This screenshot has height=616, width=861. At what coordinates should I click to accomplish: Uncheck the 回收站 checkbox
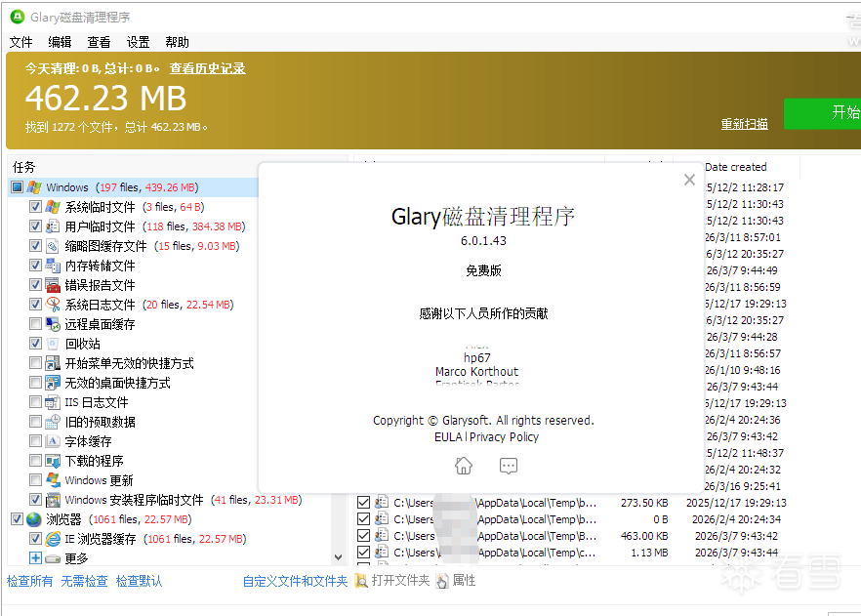pyautogui.click(x=36, y=344)
